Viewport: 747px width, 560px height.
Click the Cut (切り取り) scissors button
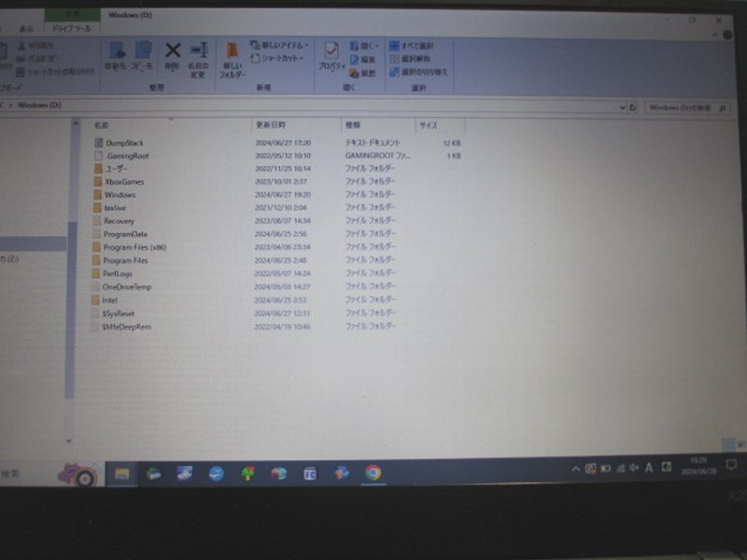coord(35,46)
